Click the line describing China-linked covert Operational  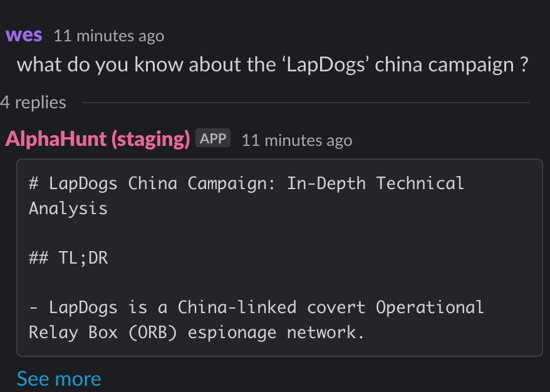coord(256,307)
